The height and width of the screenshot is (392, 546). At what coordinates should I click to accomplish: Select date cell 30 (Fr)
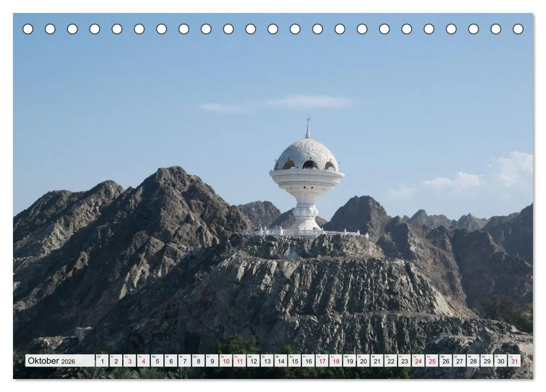pyautogui.click(x=501, y=361)
